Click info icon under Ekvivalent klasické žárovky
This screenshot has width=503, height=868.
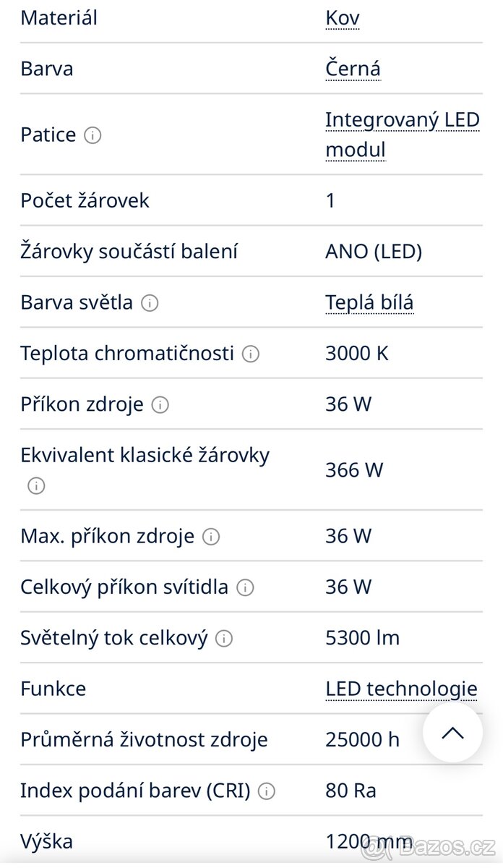36,486
